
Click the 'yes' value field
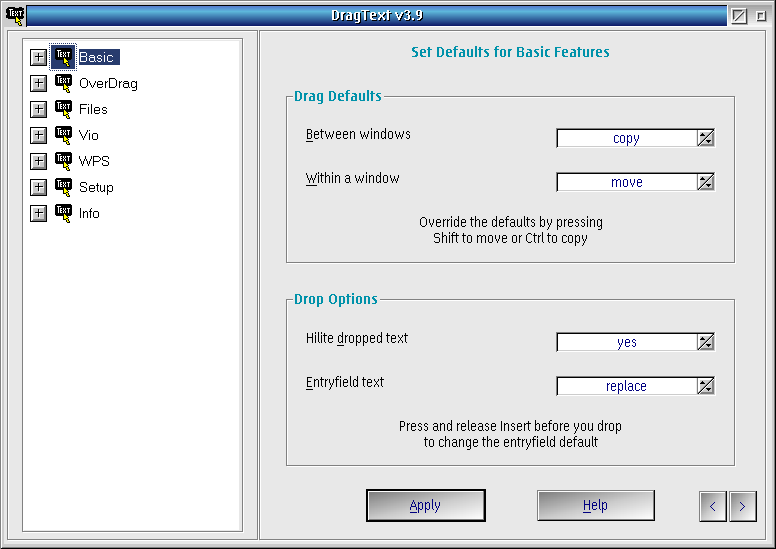coord(627,342)
